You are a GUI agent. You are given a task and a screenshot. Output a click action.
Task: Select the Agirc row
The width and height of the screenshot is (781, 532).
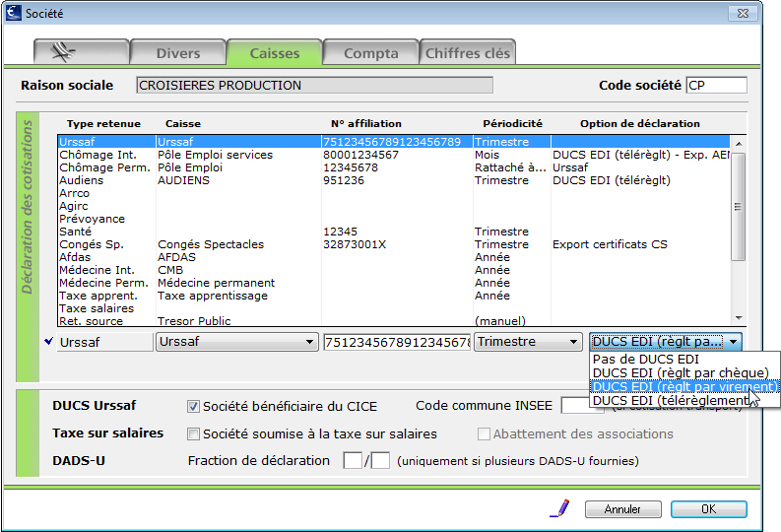pyautogui.click(x=394, y=206)
